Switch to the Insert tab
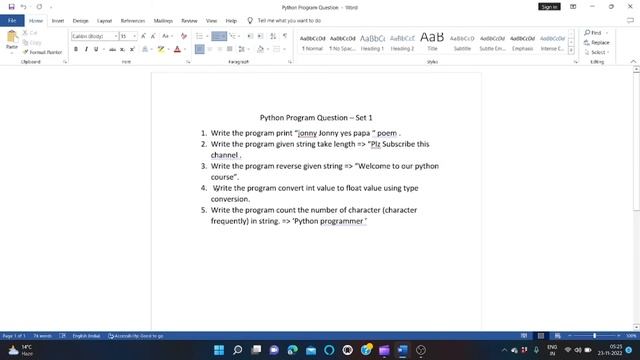This screenshot has height=360, width=640. click(58, 20)
